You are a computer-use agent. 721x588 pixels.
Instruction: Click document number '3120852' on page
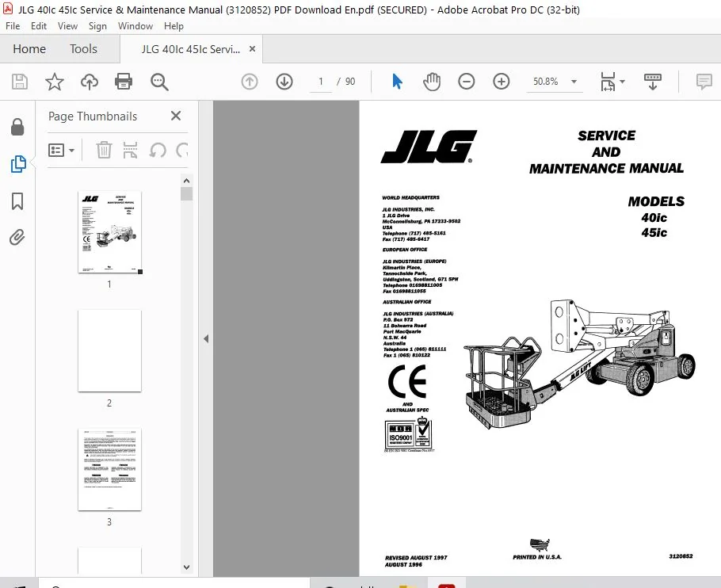click(681, 556)
